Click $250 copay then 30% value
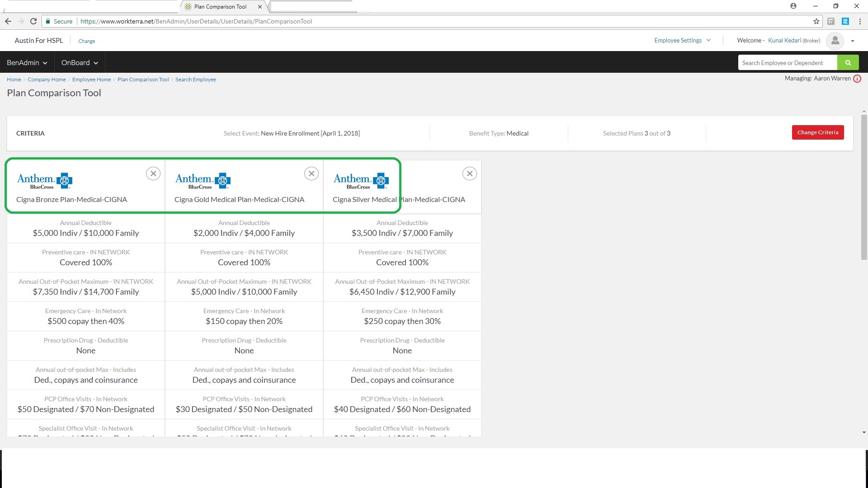 (402, 321)
